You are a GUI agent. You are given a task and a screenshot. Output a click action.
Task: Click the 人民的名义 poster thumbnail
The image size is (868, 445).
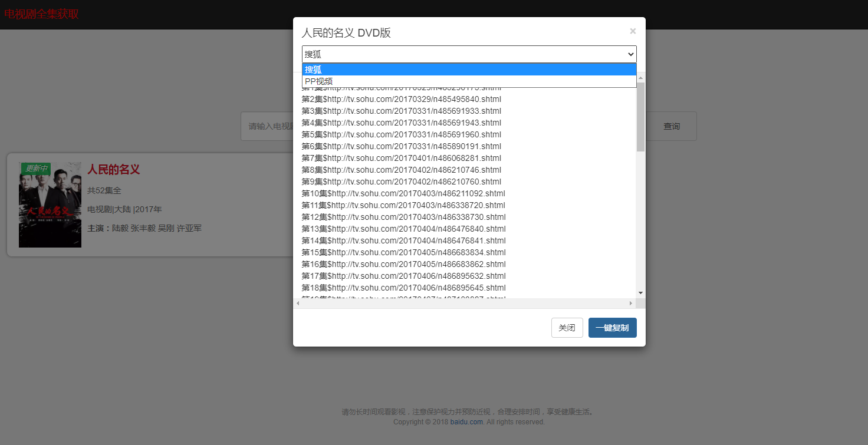[50, 205]
